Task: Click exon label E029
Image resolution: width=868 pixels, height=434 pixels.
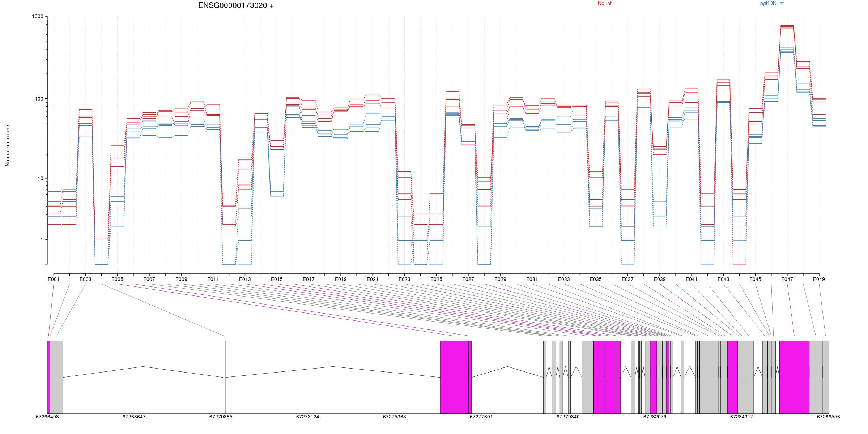Action: point(500,279)
